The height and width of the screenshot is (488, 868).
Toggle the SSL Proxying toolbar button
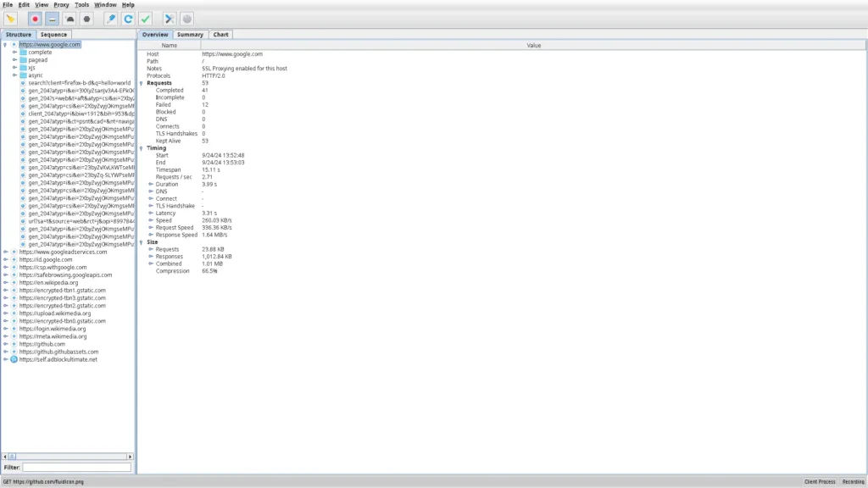tap(52, 19)
